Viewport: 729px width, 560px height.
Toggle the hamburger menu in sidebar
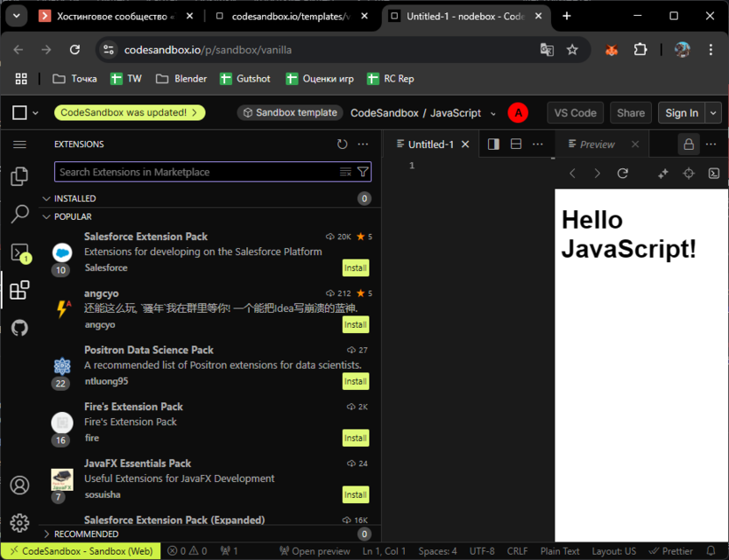[19, 145]
